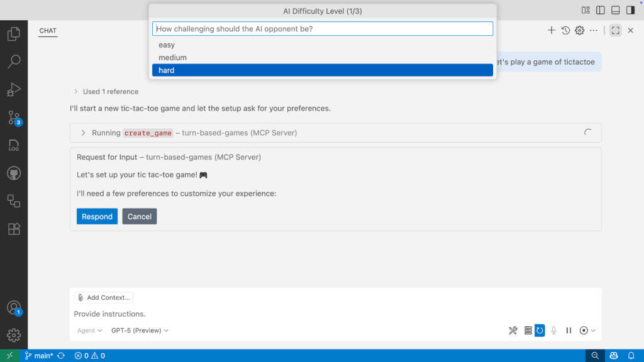The height and width of the screenshot is (362, 644).
Task: Click the server list icon in chat input
Action: click(528, 331)
